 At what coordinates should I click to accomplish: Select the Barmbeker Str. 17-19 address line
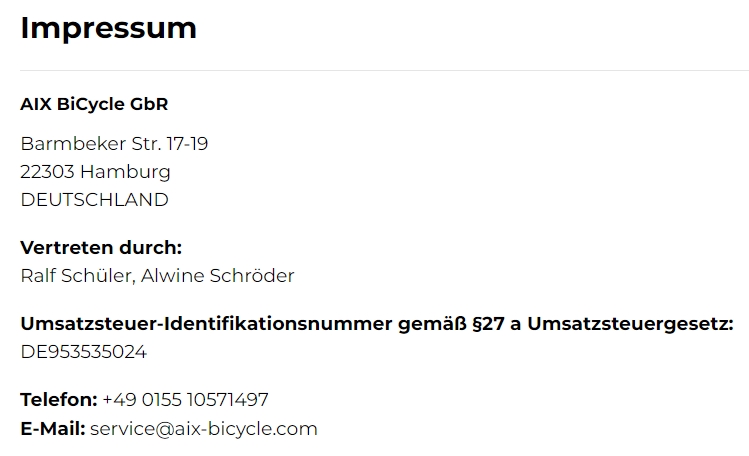(114, 143)
